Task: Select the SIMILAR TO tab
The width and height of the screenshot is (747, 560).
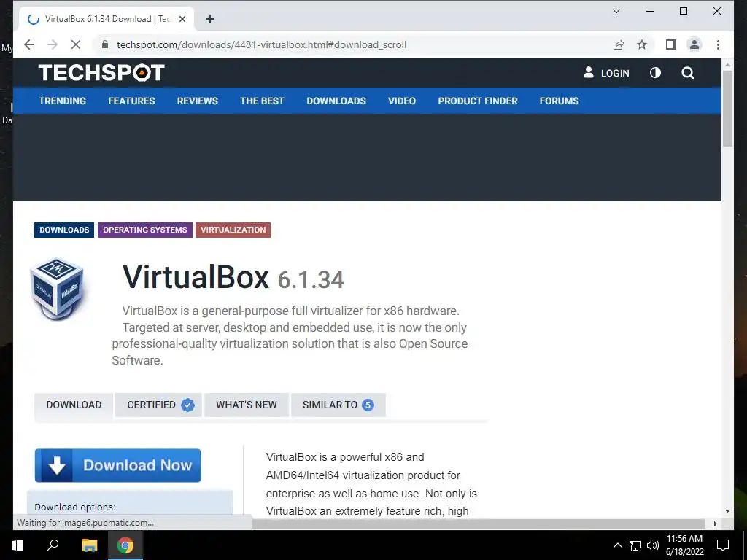Action: tap(338, 405)
